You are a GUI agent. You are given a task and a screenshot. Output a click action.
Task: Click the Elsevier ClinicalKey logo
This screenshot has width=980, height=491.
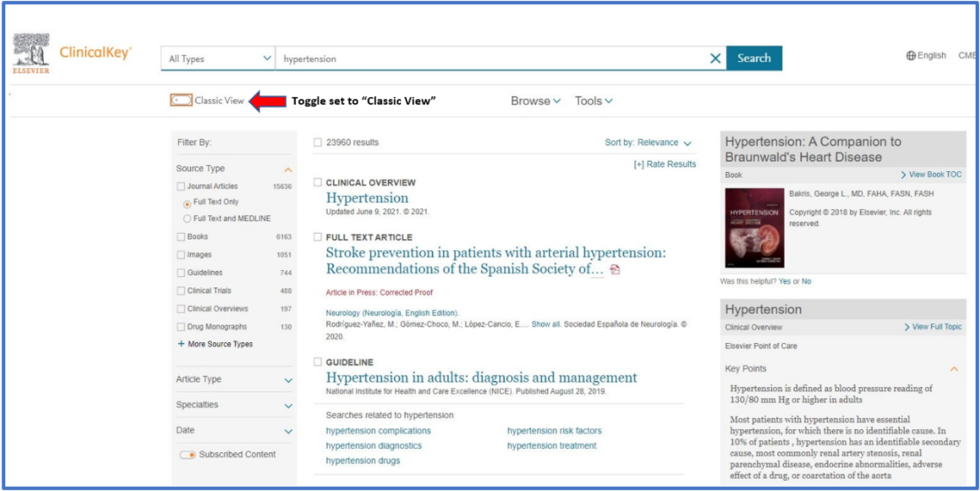click(x=71, y=54)
